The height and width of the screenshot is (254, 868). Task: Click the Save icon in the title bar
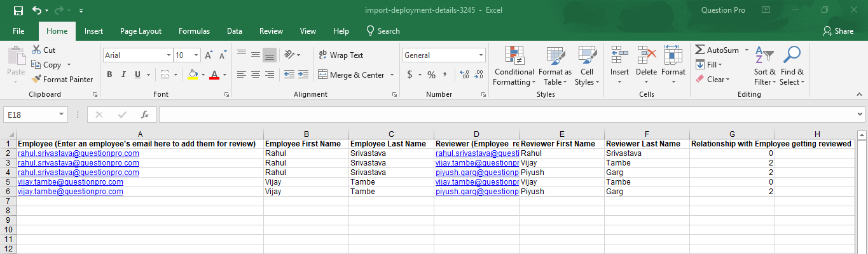(18, 11)
